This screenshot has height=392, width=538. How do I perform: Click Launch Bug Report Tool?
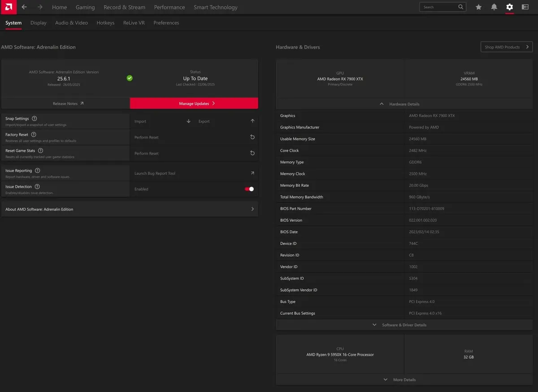point(155,173)
